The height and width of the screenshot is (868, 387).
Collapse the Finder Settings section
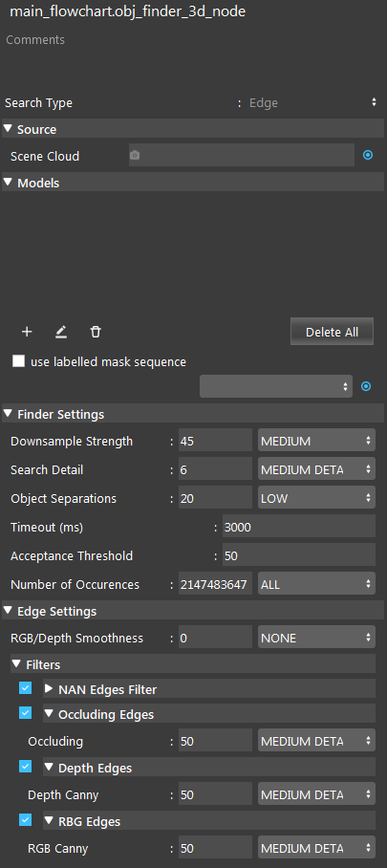click(x=8, y=414)
